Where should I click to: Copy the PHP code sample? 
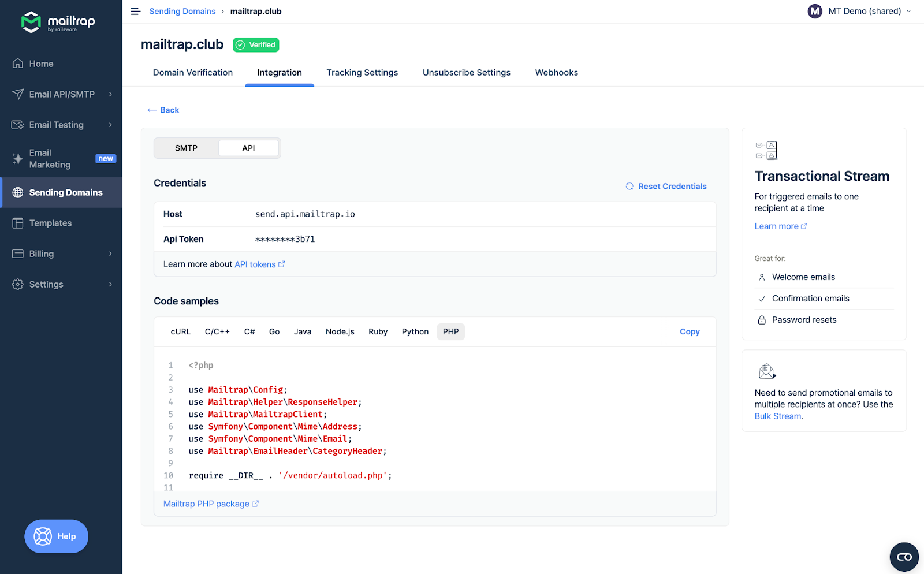[689, 331]
